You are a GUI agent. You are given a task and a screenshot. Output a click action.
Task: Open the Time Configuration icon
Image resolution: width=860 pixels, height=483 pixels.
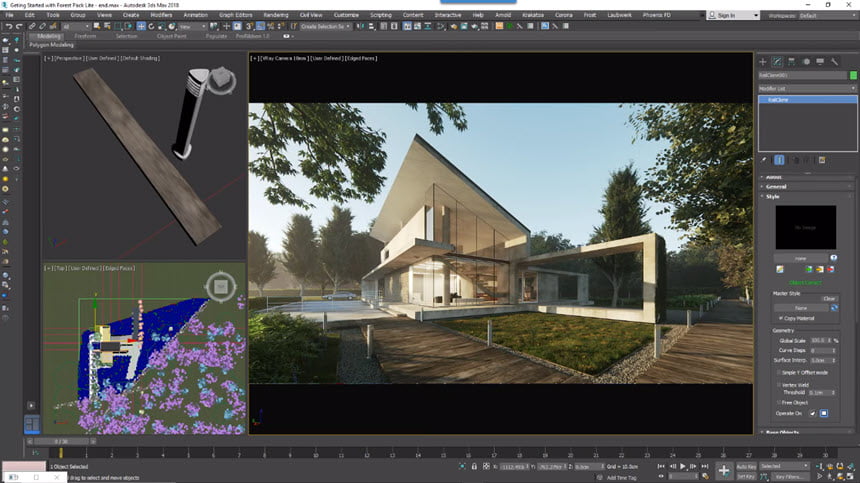coord(705,476)
